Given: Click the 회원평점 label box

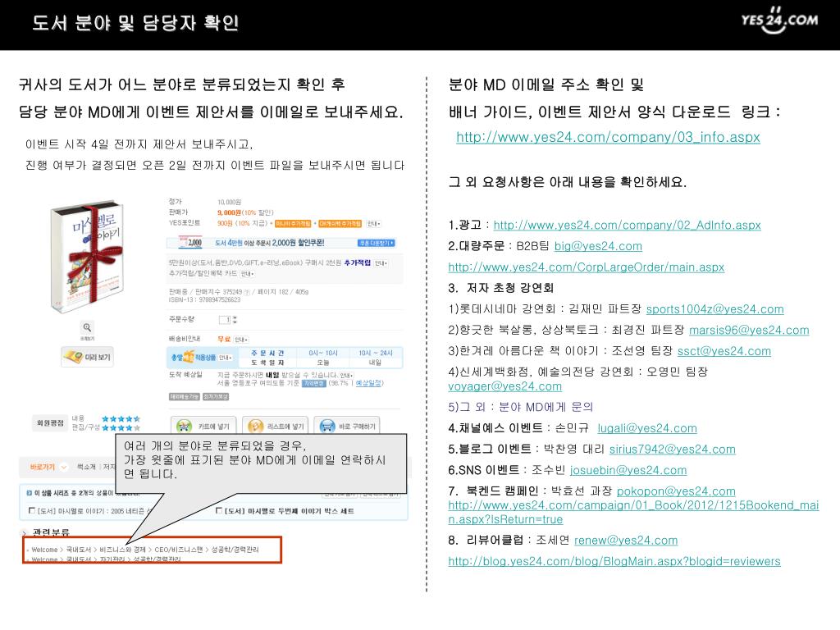Looking at the screenshot, I should pos(50,422).
